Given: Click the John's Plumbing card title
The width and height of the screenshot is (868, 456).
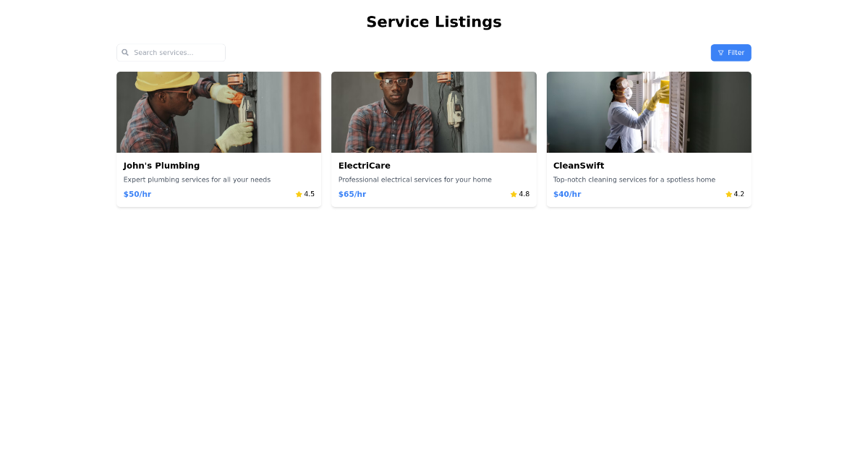Looking at the screenshot, I should [x=161, y=165].
